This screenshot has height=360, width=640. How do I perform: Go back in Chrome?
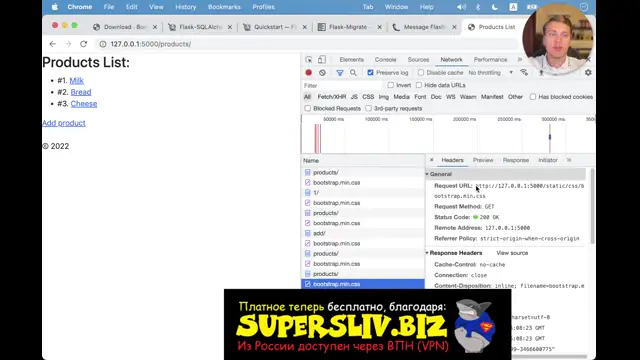tap(53, 44)
